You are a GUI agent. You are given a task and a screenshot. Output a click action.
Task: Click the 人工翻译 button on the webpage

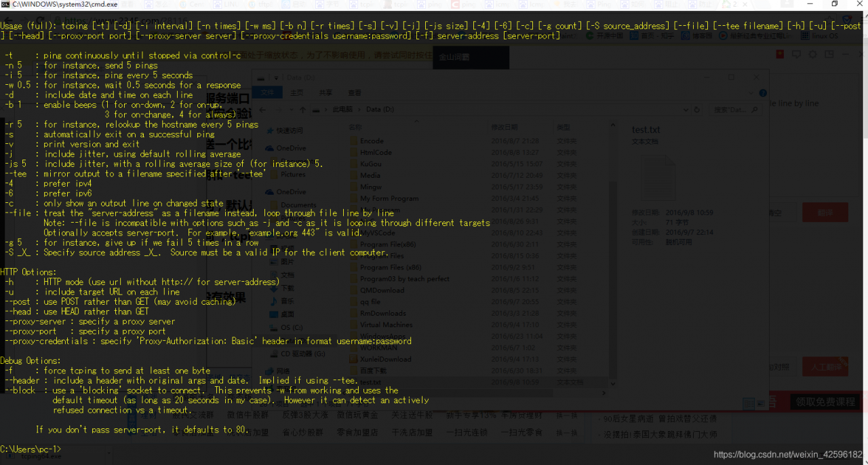825,367
